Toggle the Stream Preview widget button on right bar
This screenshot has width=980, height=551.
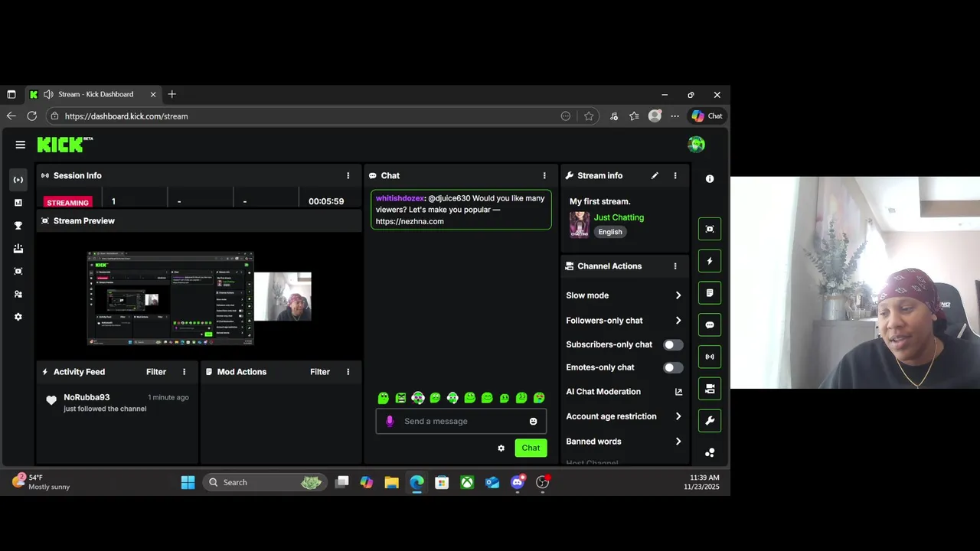[710, 229]
